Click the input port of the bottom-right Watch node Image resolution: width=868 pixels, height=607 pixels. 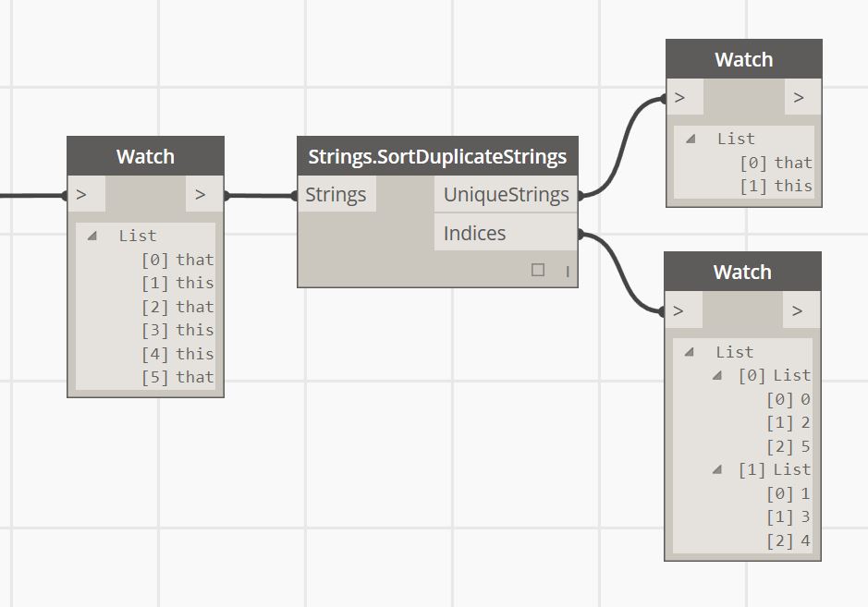tap(684, 310)
